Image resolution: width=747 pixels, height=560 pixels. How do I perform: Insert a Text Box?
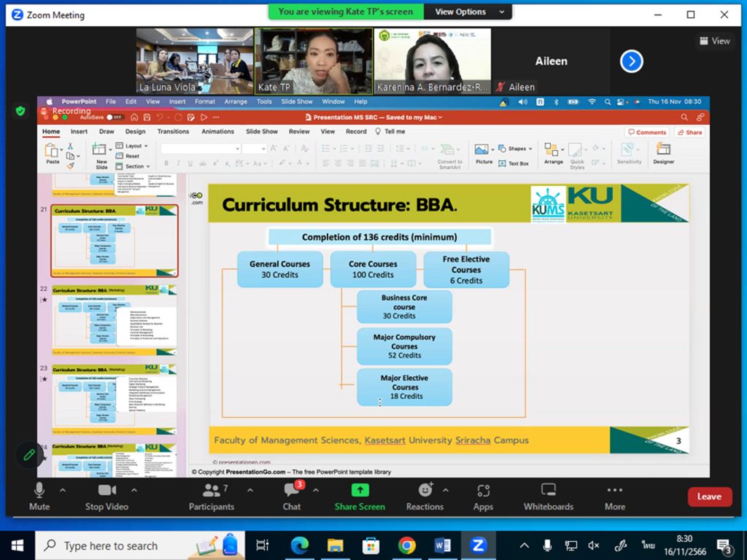pyautogui.click(x=514, y=163)
